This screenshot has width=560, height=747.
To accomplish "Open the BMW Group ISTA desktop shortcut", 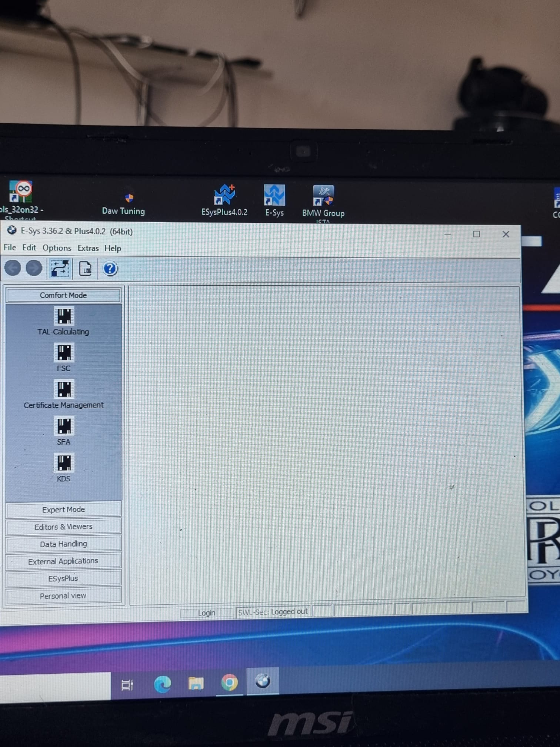I will [x=323, y=196].
